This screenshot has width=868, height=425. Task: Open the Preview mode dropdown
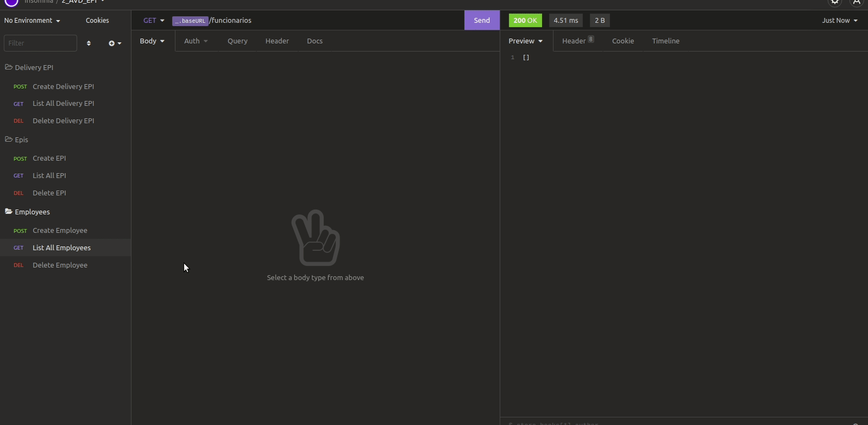[525, 41]
